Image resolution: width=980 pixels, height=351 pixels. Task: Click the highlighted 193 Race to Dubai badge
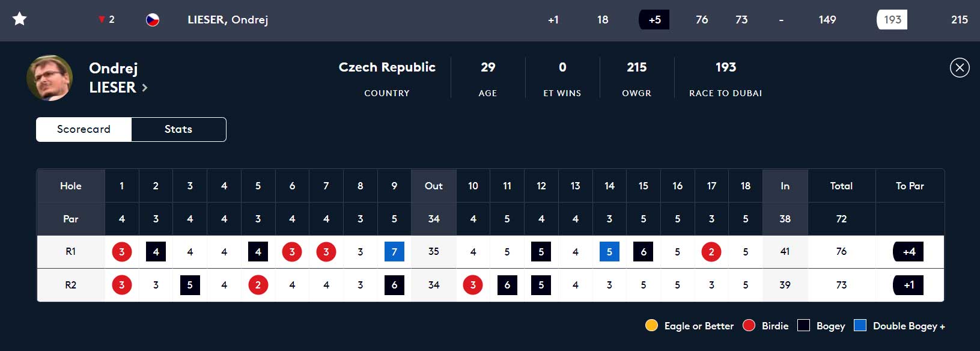click(892, 20)
